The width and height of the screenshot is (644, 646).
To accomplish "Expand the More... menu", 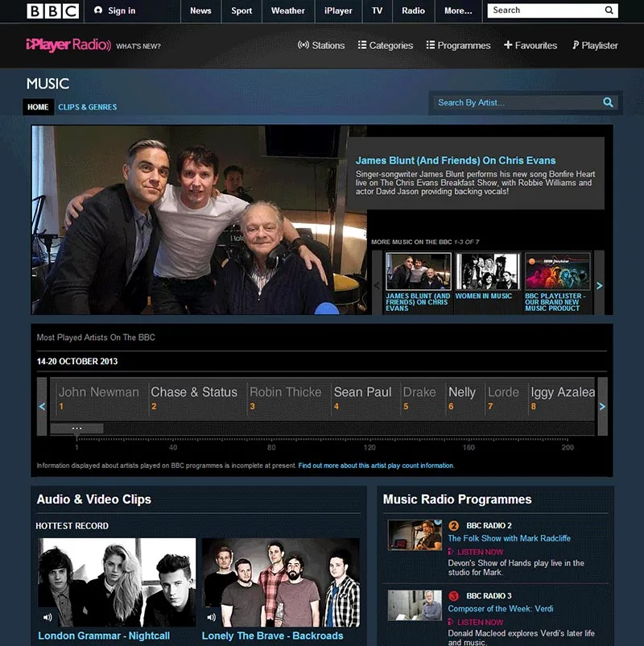I will [458, 10].
